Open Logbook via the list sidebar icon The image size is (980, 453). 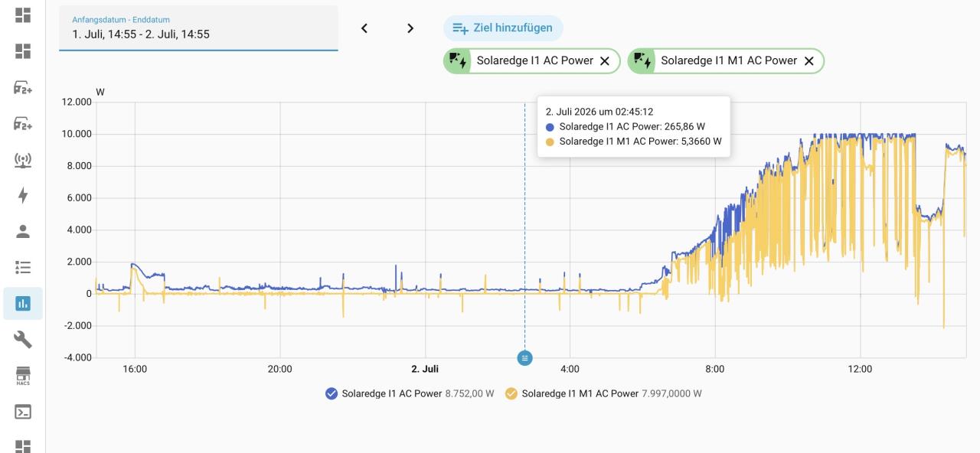pos(23,267)
